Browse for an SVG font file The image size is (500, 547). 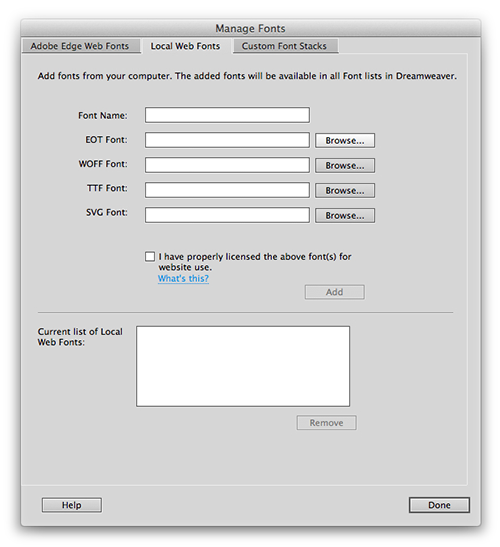(x=345, y=216)
